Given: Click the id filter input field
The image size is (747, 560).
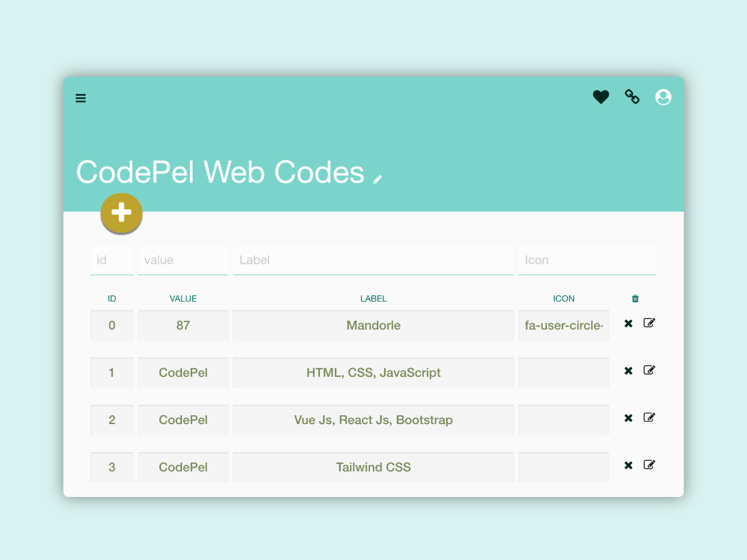Looking at the screenshot, I should pyautogui.click(x=111, y=260).
